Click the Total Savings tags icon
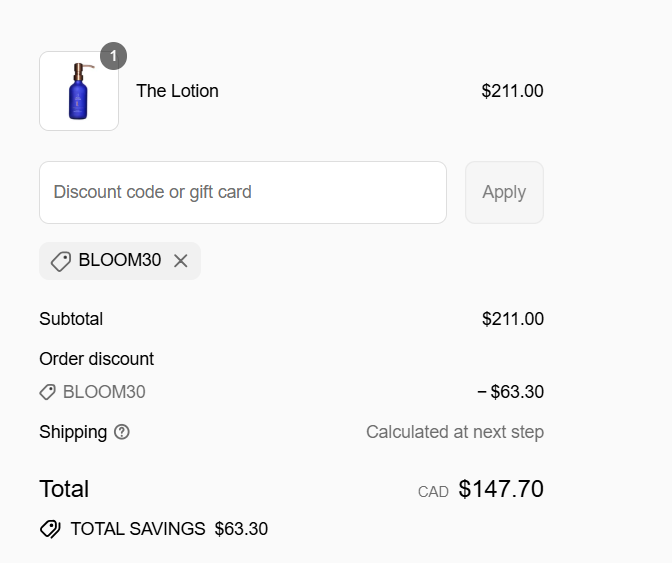672x563 pixels. coord(51,529)
